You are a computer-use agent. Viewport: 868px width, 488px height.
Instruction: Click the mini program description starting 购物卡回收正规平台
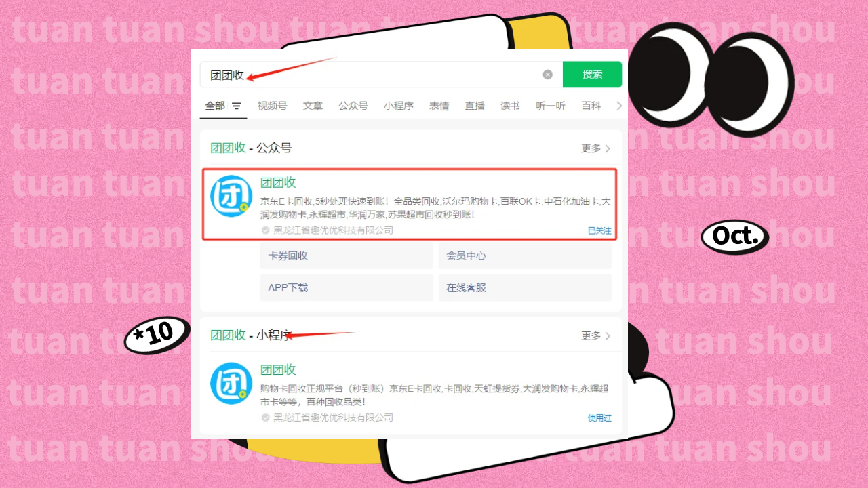tap(435, 395)
